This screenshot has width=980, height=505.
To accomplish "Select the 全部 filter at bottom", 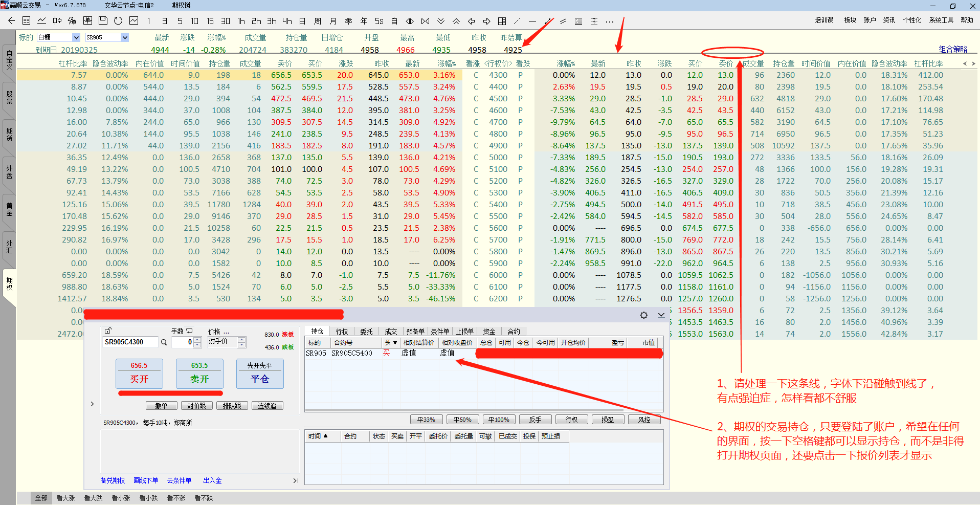I will tap(41, 498).
